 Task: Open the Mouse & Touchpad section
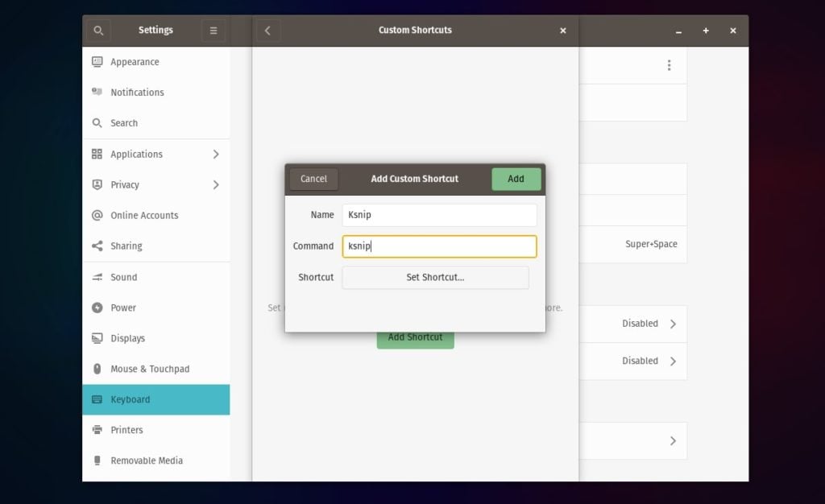pyautogui.click(x=150, y=369)
